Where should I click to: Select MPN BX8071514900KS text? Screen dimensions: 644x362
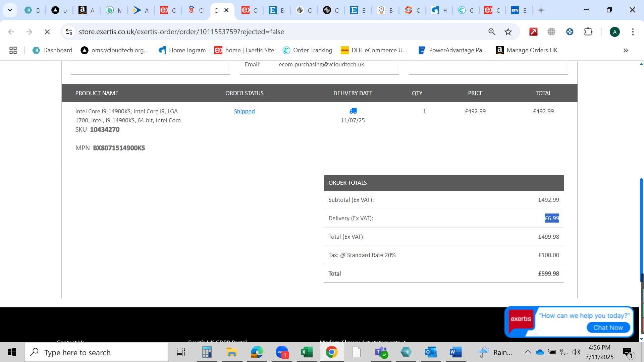(119, 148)
